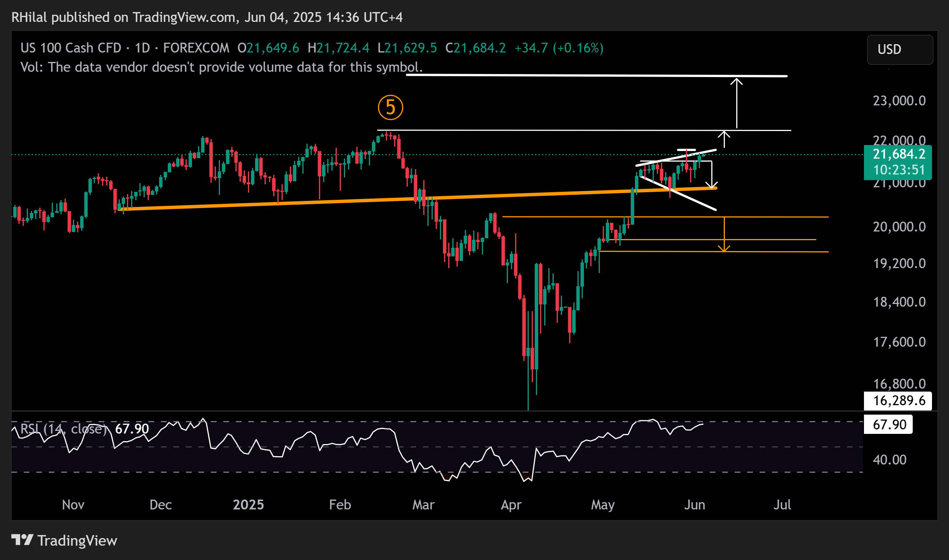949x560 pixels.
Task: Click the 21,684.2 current price label
Action: (898, 154)
